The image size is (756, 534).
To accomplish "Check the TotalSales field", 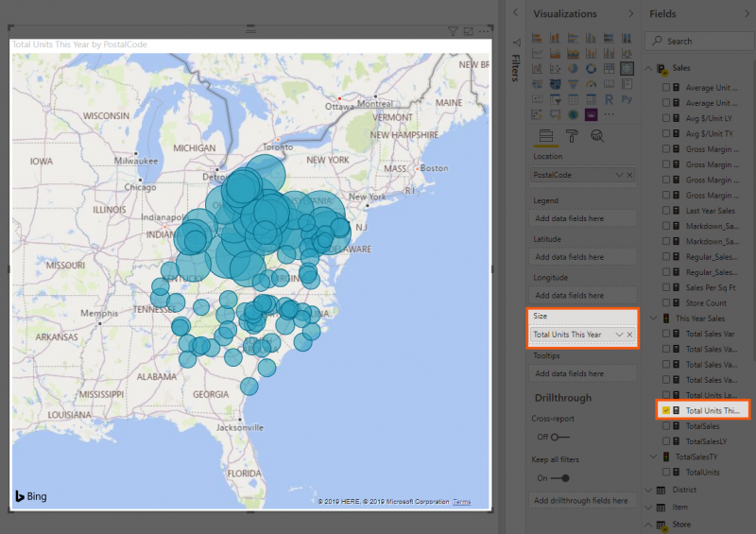I will pos(666,425).
